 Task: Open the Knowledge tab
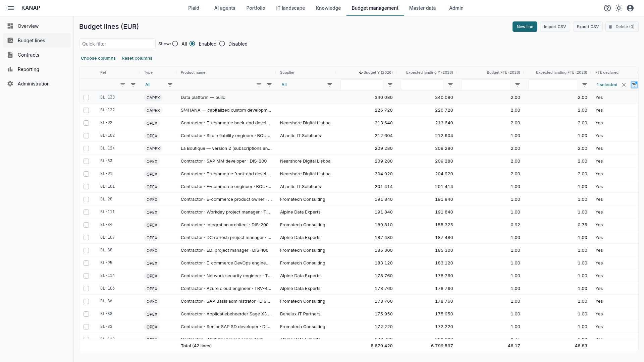click(x=328, y=8)
